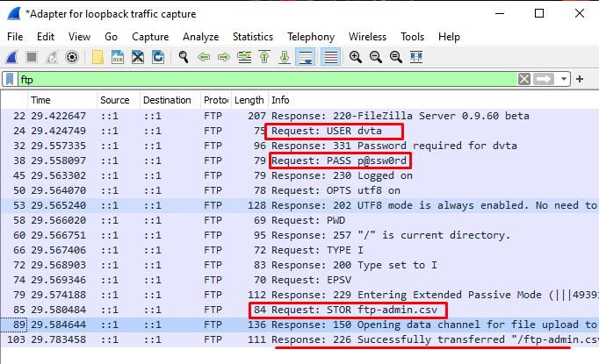Open the Tools menu
This screenshot has width=599, height=364.
(x=412, y=37)
